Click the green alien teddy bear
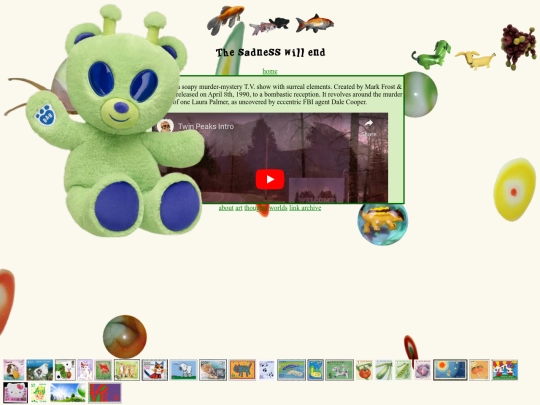540x405 pixels. point(115,121)
